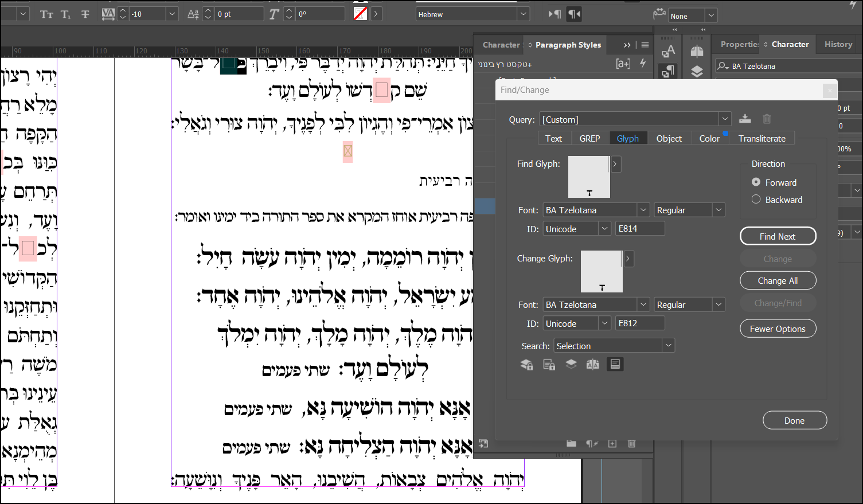The image size is (863, 504).
Task: Select the superscript icon in the top toolbar
Action: pyautogui.click(x=65, y=14)
